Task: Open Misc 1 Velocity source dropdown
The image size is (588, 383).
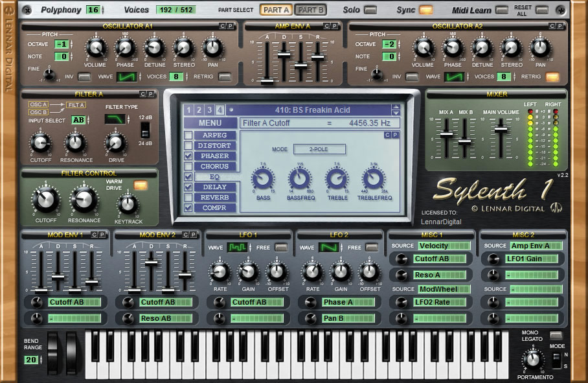Action: pyautogui.click(x=444, y=246)
